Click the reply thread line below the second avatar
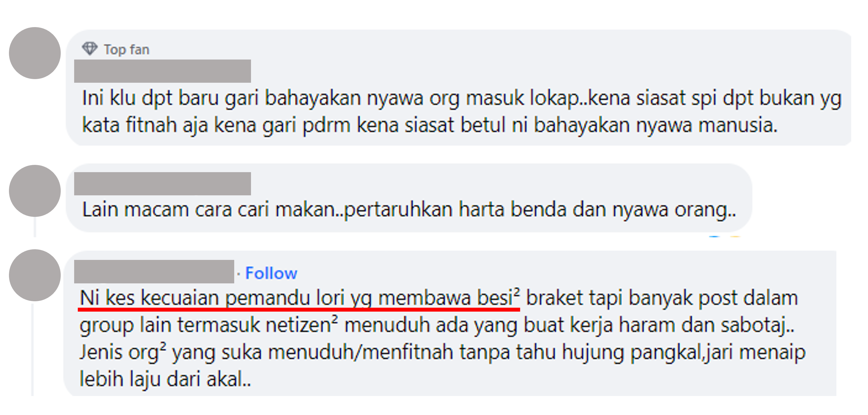 [x=35, y=227]
